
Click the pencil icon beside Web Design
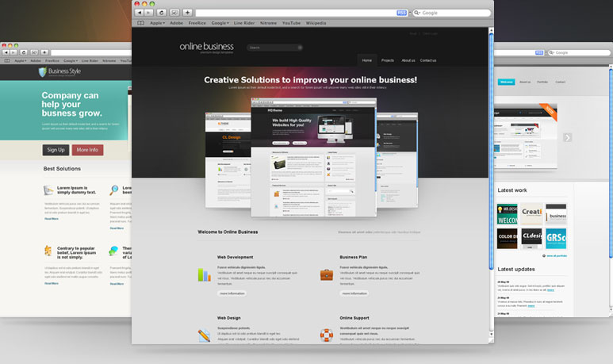pyautogui.click(x=204, y=335)
